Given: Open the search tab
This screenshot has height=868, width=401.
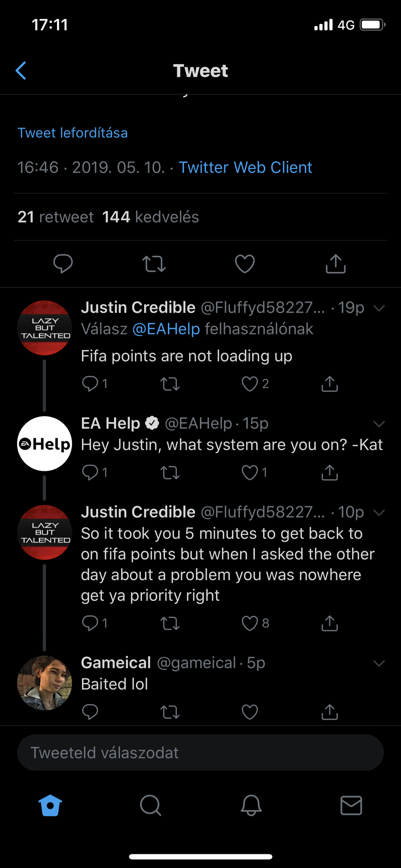Looking at the screenshot, I should pos(151,805).
